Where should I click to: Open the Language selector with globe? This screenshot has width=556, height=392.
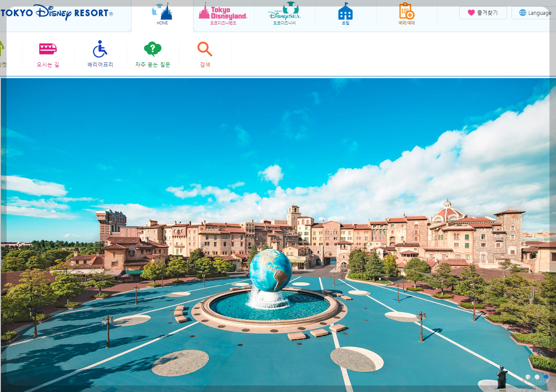coord(535,13)
